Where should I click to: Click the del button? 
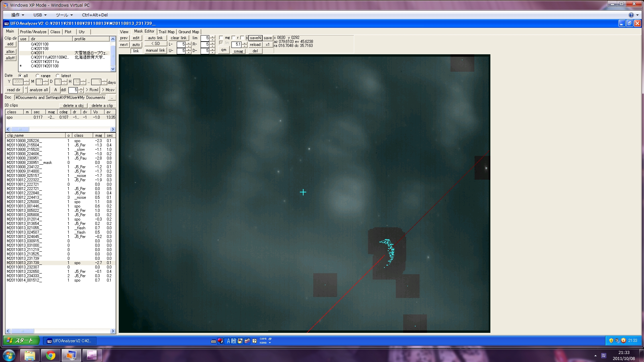255,51
